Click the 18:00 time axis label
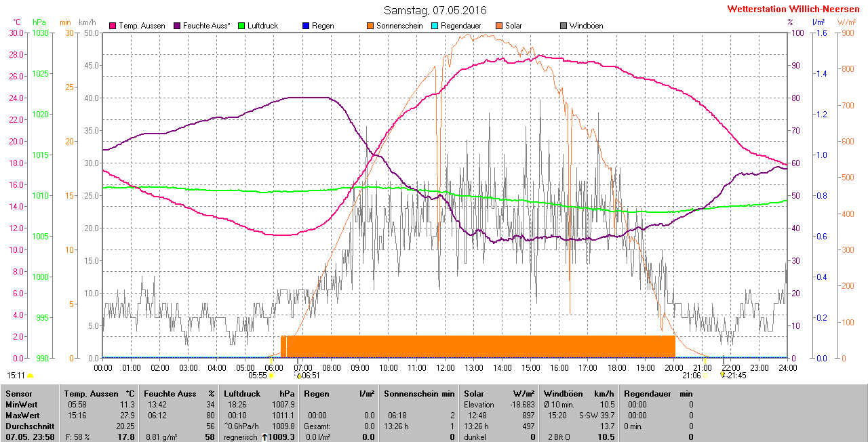Image resolution: width=868 pixels, height=442 pixels. point(616,367)
